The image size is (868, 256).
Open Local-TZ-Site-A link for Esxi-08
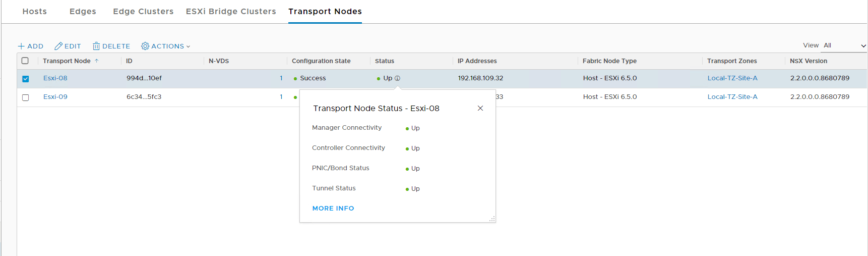[732, 78]
